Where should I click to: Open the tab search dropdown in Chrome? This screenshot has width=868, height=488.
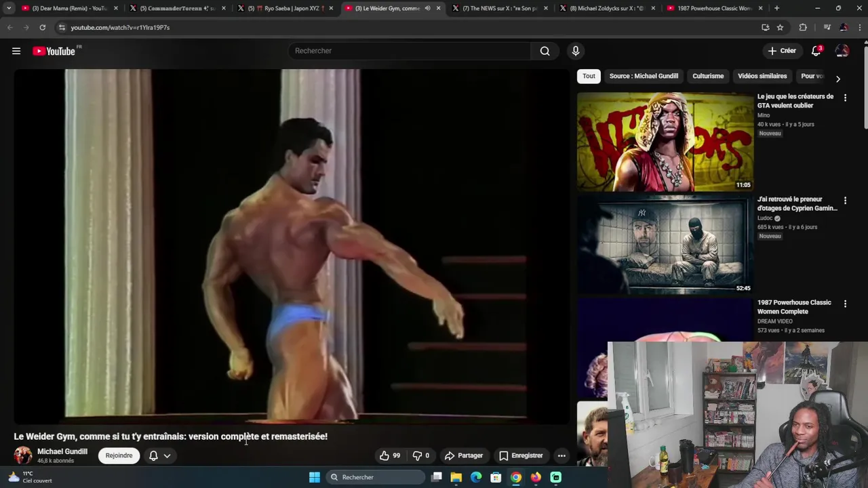pyautogui.click(x=9, y=8)
